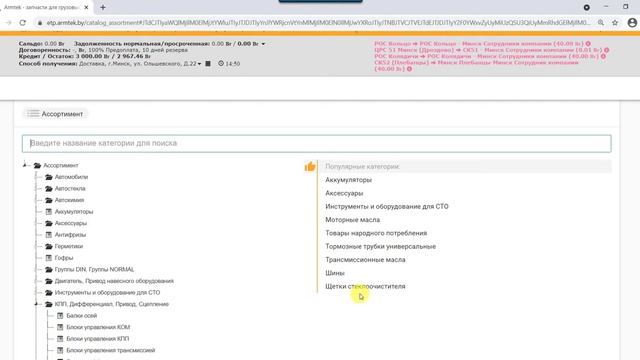The image size is (640, 360).
Task: Open the browser zoom magnifier icon
Action: pyautogui.click(x=601, y=23)
